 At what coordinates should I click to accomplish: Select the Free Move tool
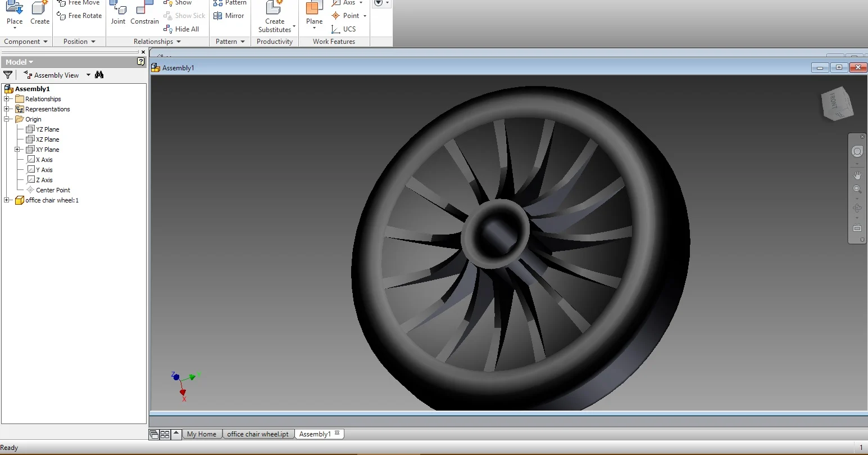79,3
